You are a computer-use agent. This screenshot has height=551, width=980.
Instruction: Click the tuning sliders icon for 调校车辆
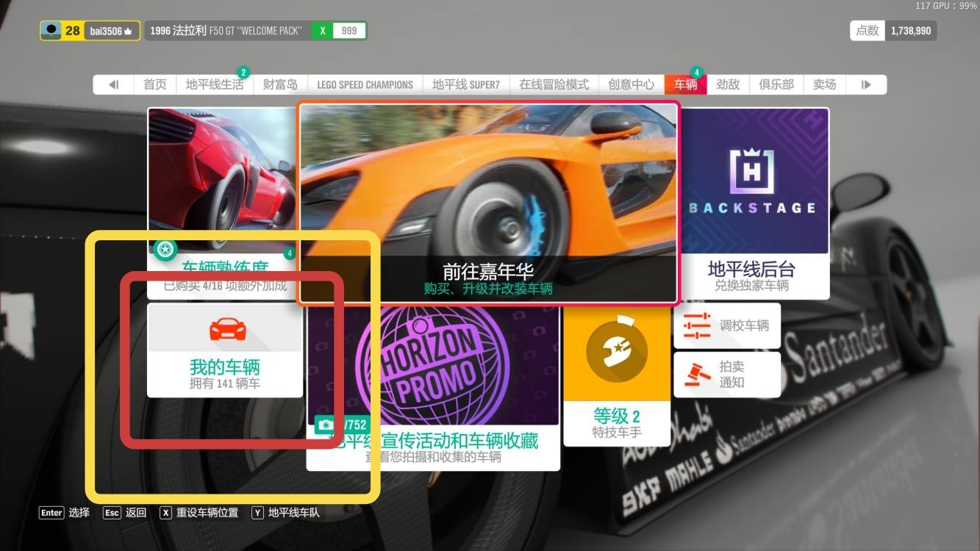point(697,325)
